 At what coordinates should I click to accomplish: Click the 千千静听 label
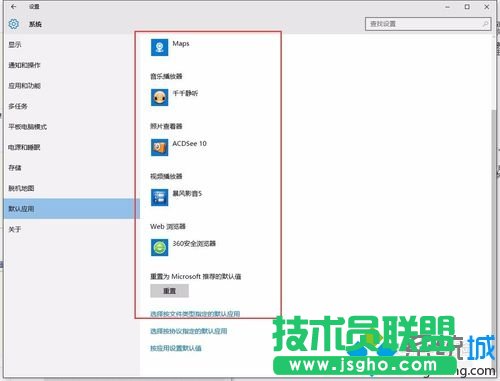point(185,93)
